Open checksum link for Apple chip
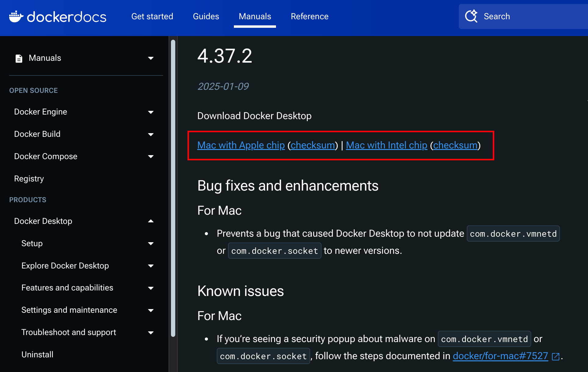 (313, 145)
